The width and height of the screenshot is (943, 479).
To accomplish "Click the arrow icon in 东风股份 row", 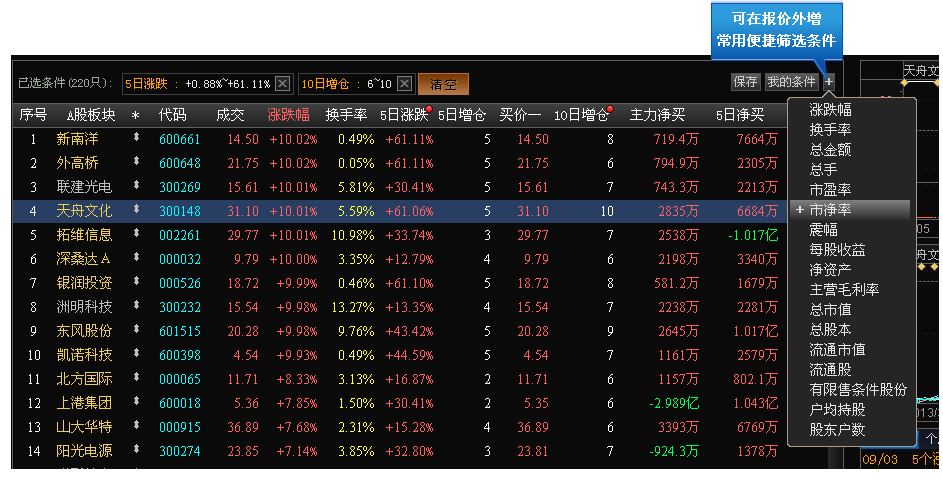I will 137,329.
